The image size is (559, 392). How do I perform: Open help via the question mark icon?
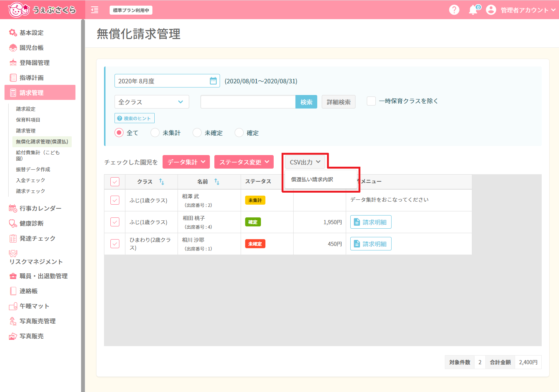pyautogui.click(x=454, y=10)
